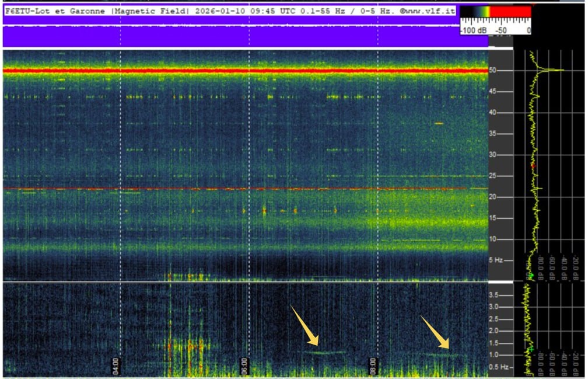
Task: Click the 1.0 label on lower axis
Action: tap(494, 354)
